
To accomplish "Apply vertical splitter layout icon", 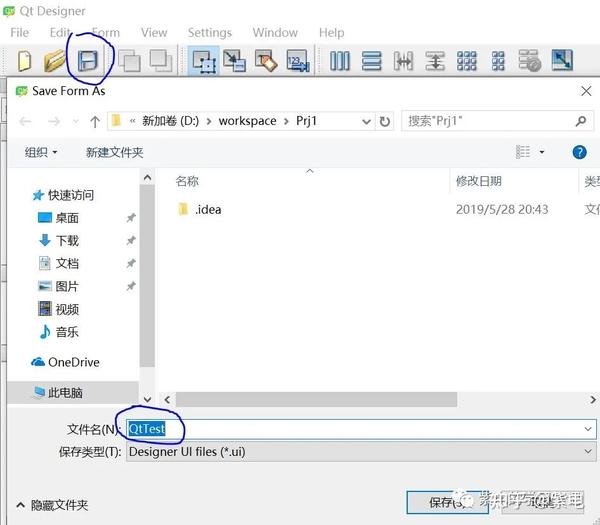I will tap(435, 61).
